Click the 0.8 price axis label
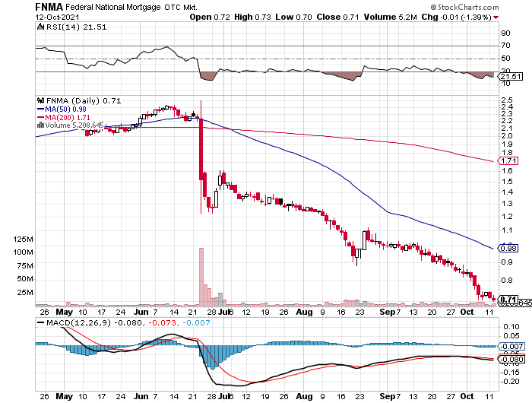 click(x=507, y=281)
